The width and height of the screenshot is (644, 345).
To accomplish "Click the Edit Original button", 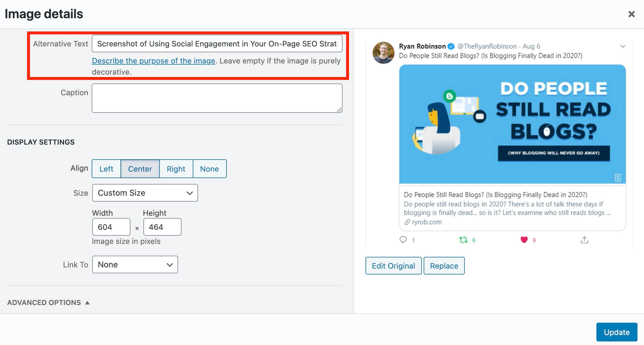I will click(392, 266).
